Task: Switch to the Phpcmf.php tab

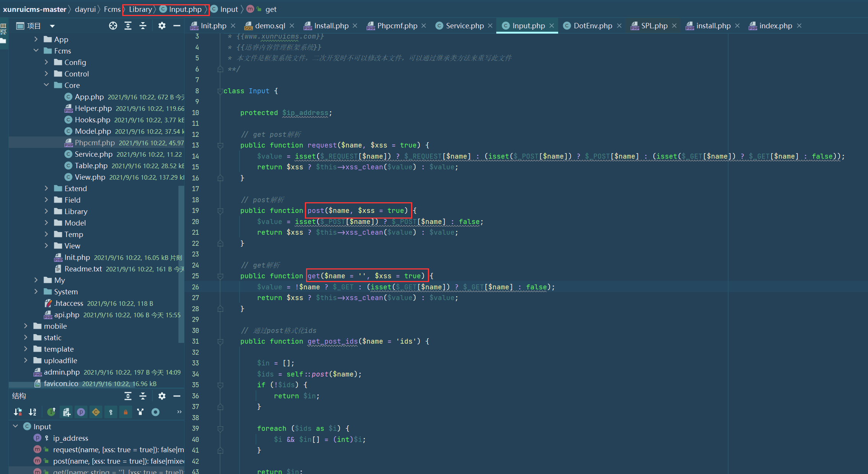Action: [x=397, y=26]
